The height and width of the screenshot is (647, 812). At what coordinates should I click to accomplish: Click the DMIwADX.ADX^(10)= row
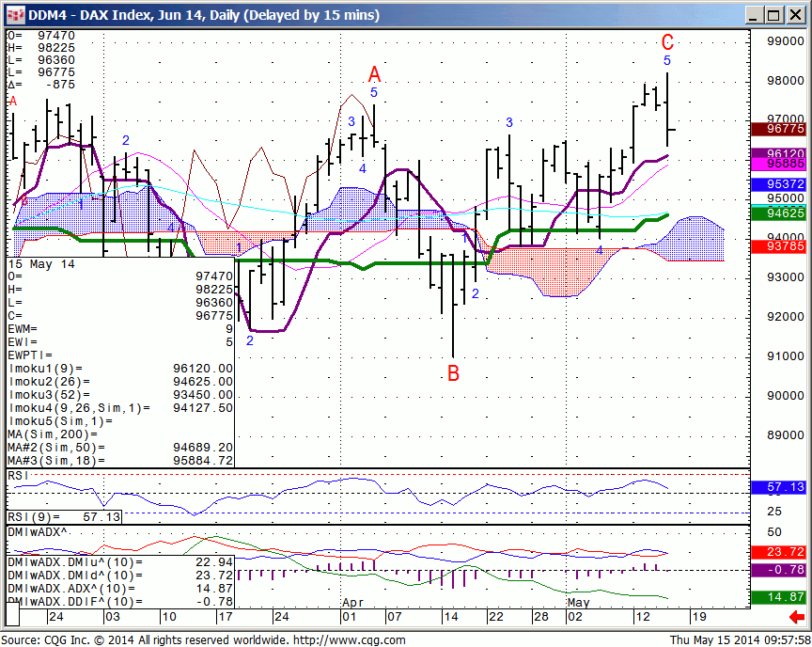click(120, 589)
